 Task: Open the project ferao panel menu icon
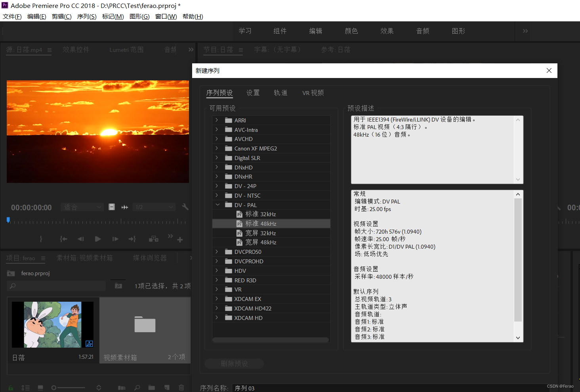click(43, 258)
